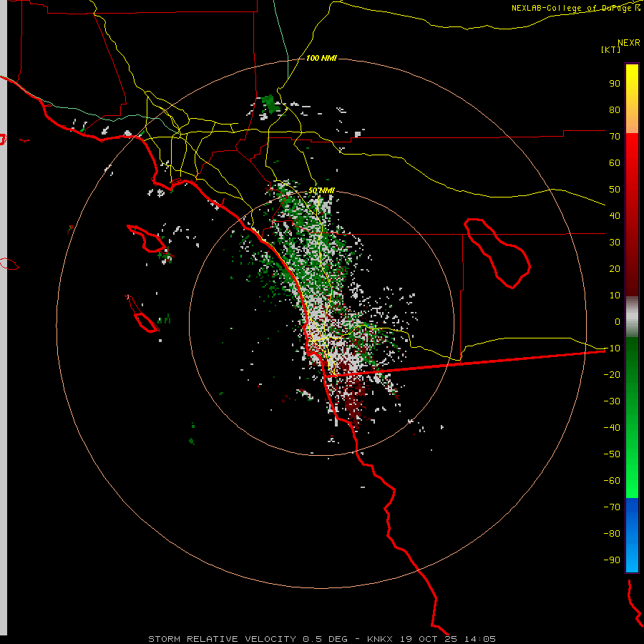Select the positive 80 scale value
644x644 pixels.
[615, 109]
